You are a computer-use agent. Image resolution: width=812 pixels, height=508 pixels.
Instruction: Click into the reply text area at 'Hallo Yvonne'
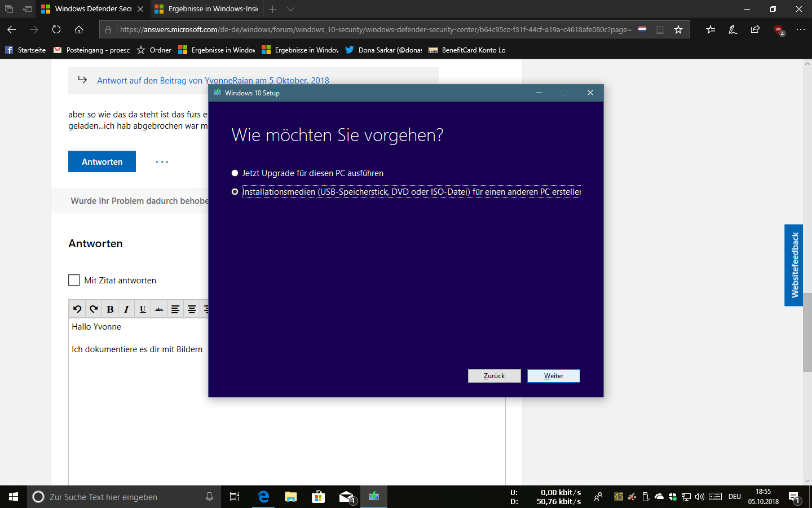point(96,327)
